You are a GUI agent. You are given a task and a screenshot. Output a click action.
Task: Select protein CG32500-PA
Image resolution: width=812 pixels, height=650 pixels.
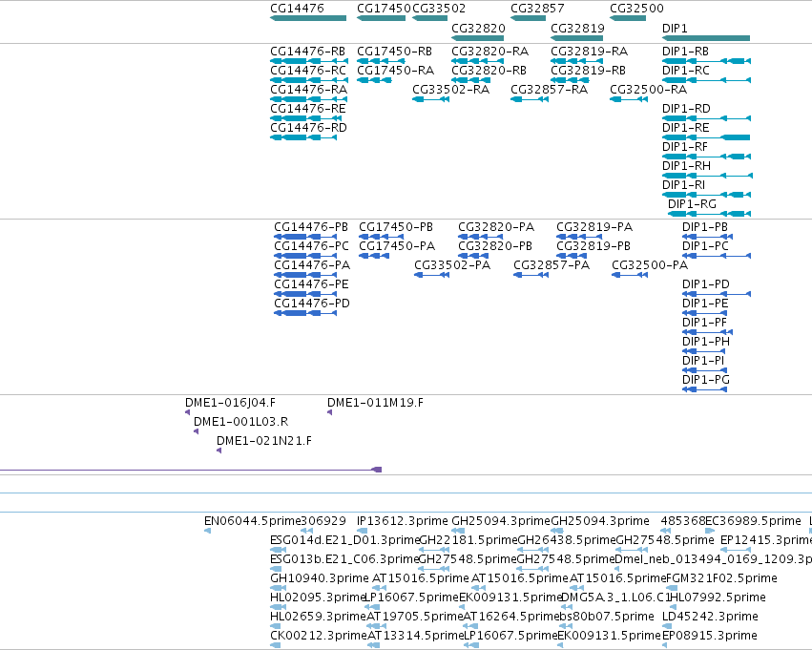(x=630, y=275)
